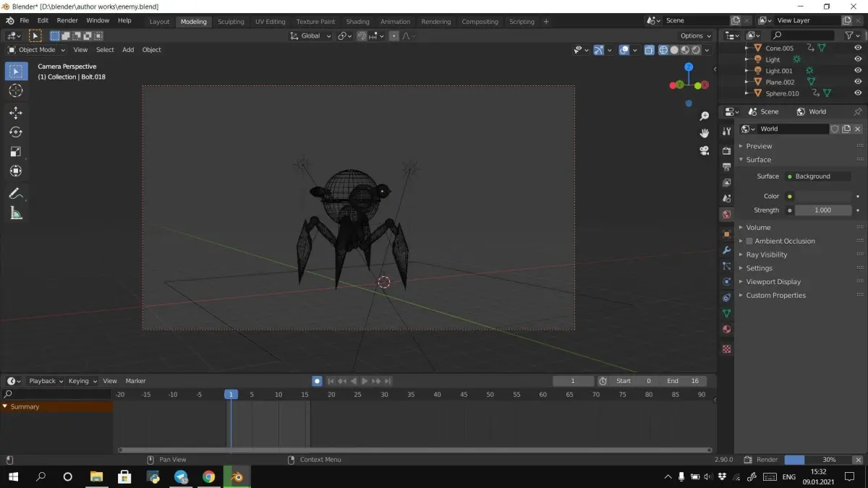Open the Playback dropdown in timeline
868x488 pixels.
(46, 381)
